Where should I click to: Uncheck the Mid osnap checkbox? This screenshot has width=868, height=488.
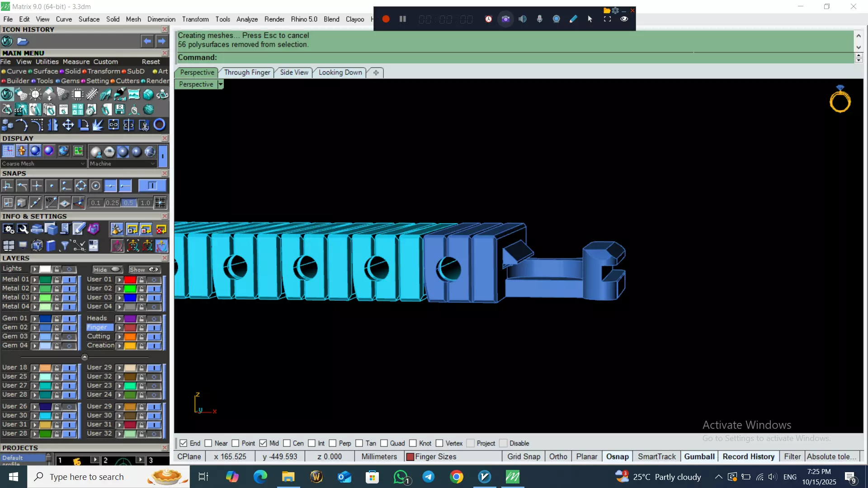[x=263, y=443]
